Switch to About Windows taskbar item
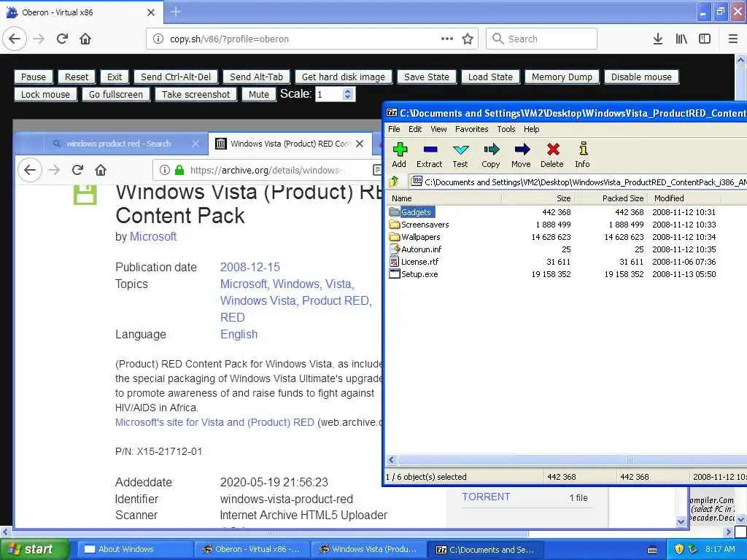The width and height of the screenshot is (747, 560). (x=133, y=549)
